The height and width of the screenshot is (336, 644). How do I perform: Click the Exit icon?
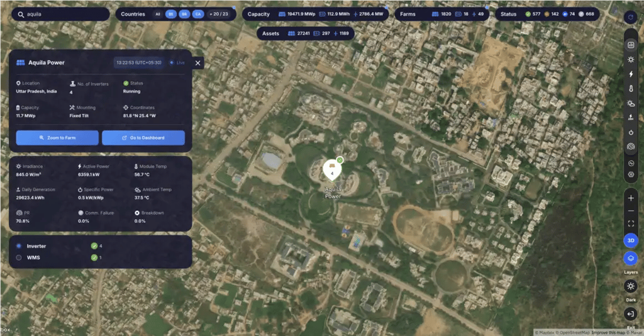[630, 314]
